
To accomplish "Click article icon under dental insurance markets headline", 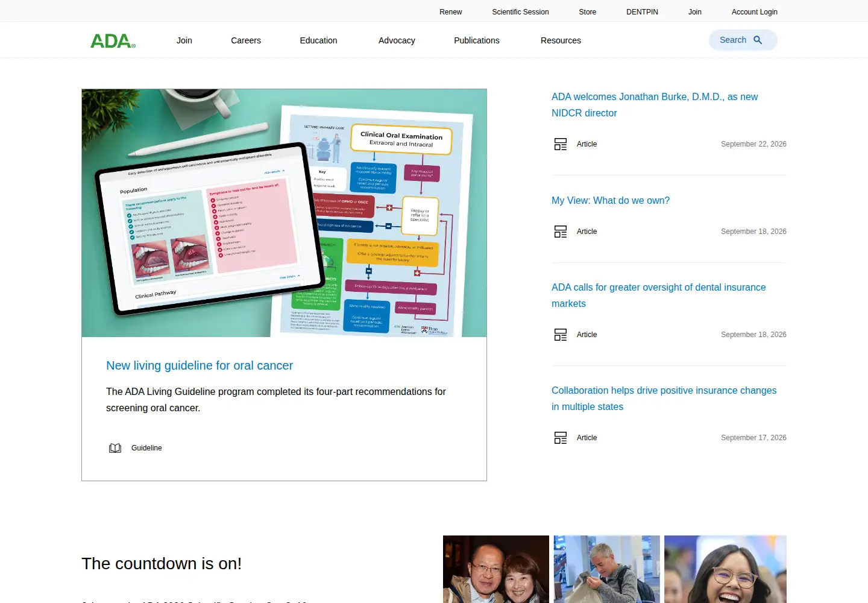I will pyautogui.click(x=561, y=335).
